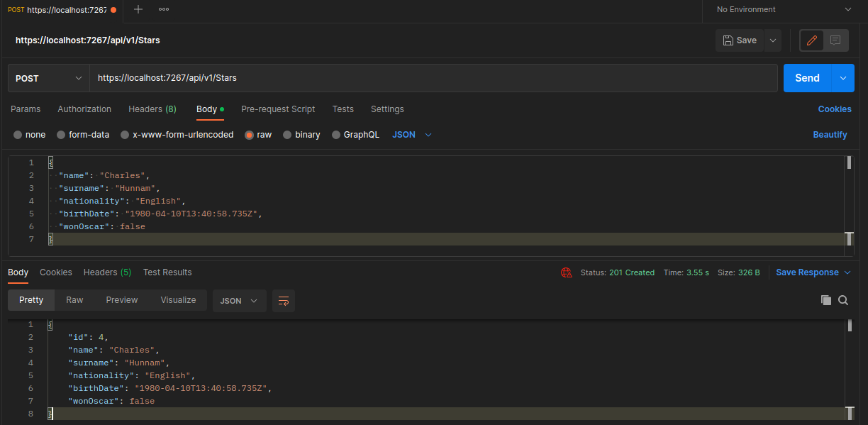The width and height of the screenshot is (868, 425).
Task: Click the "Size: 326 B" value
Action: pos(738,272)
